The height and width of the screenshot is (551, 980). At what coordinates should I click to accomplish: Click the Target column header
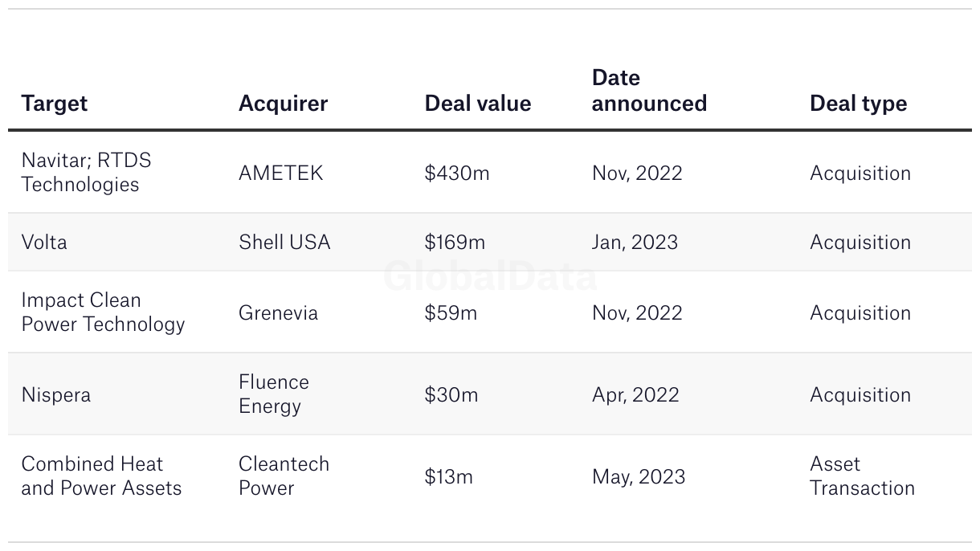(x=55, y=104)
